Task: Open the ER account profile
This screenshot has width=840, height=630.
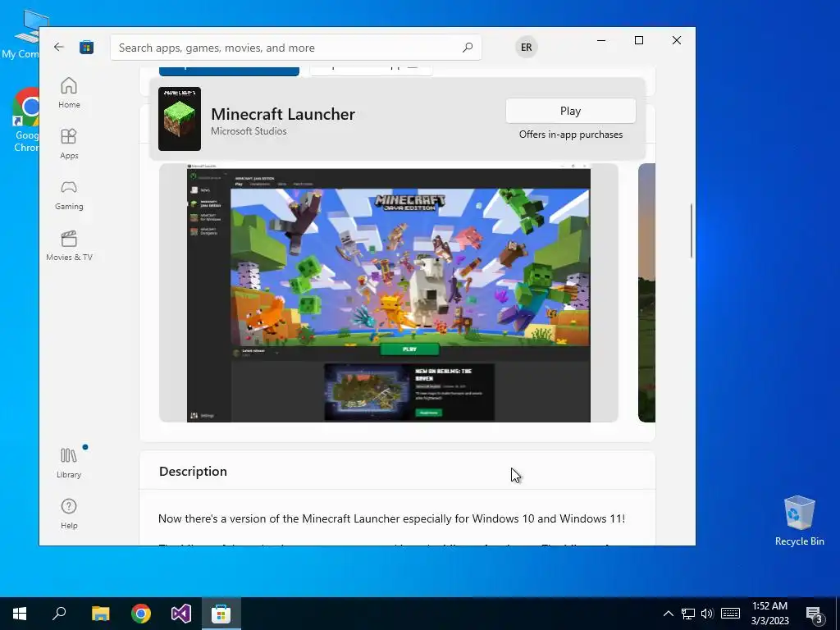Action: pos(526,47)
